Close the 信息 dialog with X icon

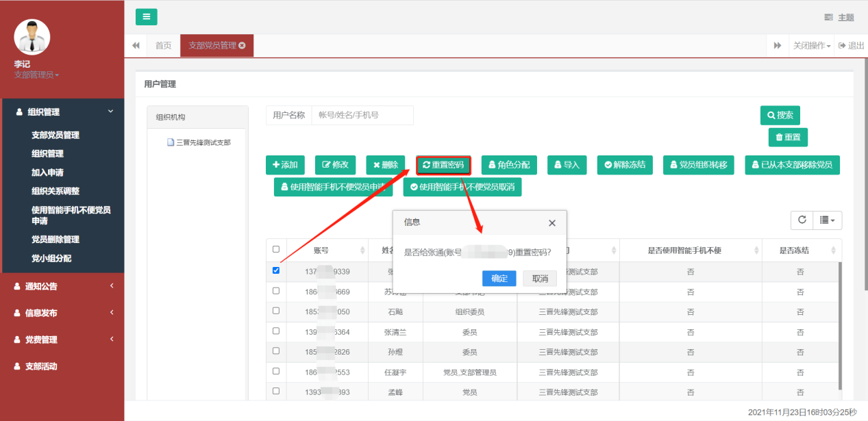tap(552, 222)
